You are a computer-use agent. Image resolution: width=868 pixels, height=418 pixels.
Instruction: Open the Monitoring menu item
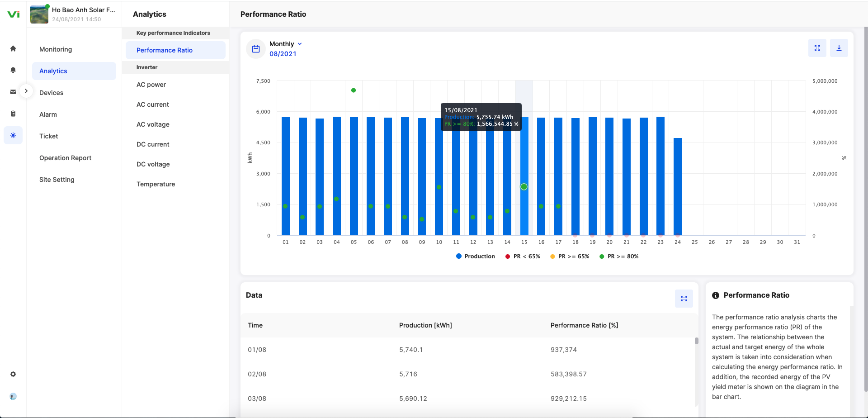click(56, 49)
